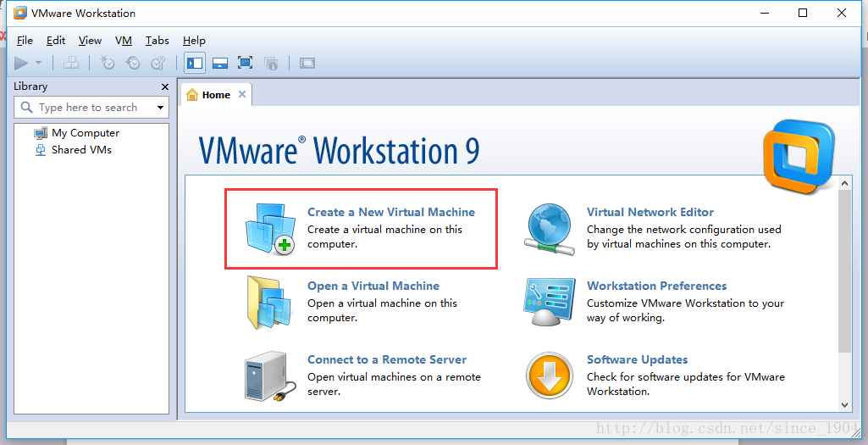Click the home page scrollbar up arrow

click(x=845, y=183)
